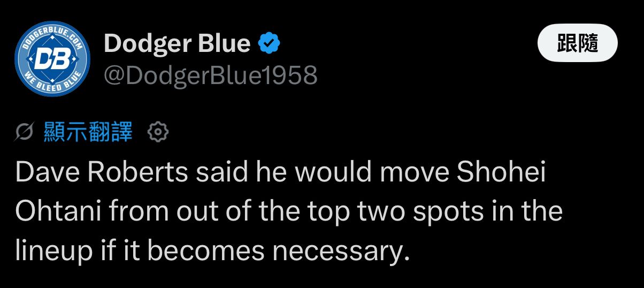Click the words Shohei in the tweet
644x288 pixels.
point(502,172)
